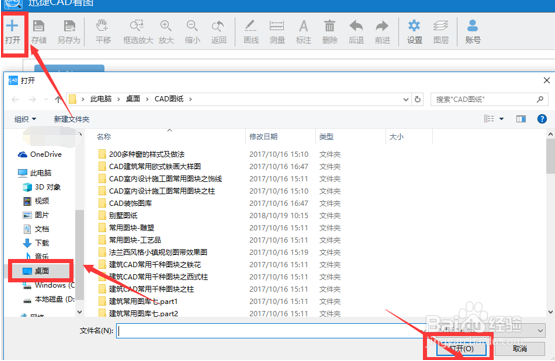This screenshot has height=361, width=555.
Task: Click CAD图纸 in the address breadcrumb
Action: [x=169, y=99]
